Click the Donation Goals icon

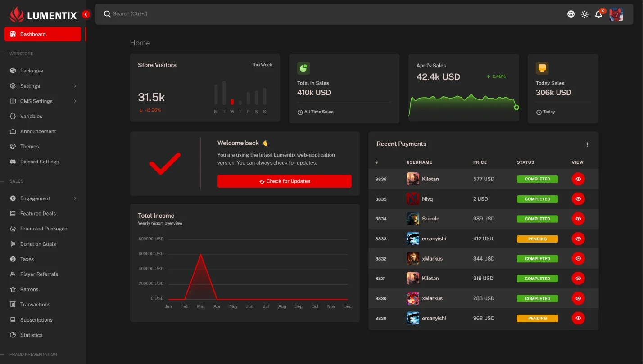click(x=13, y=244)
